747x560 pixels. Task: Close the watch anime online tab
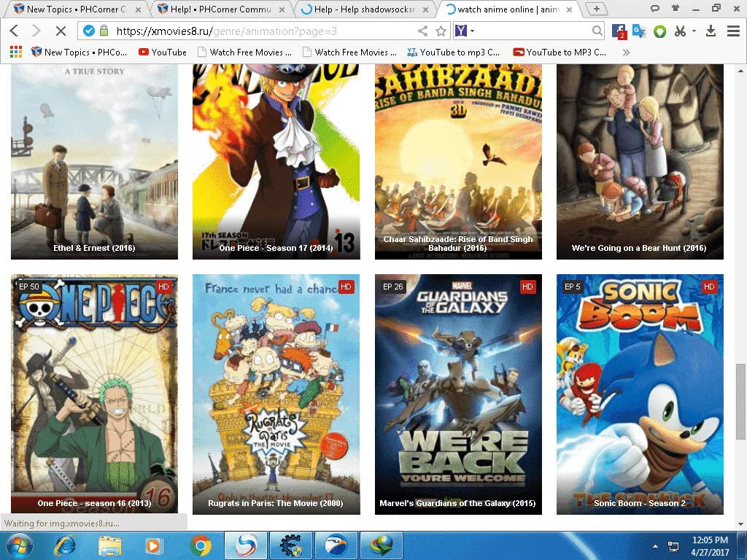tap(569, 9)
